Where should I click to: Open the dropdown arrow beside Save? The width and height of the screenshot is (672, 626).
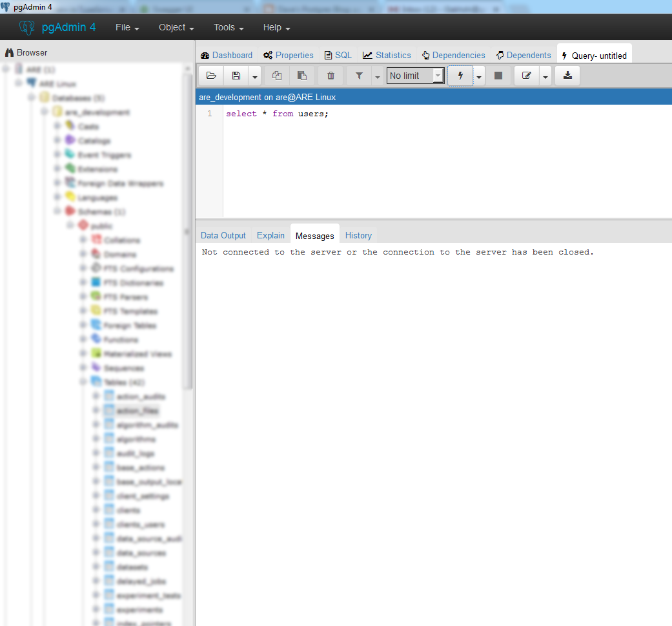click(x=255, y=76)
